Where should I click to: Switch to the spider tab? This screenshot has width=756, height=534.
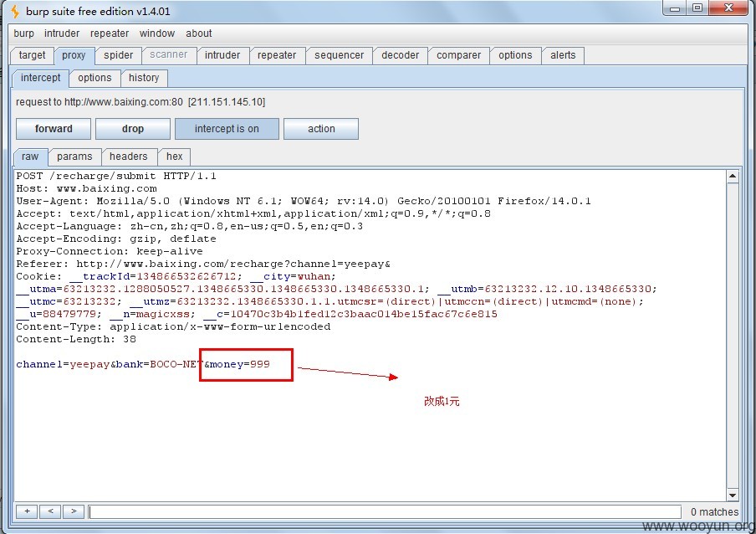coord(118,55)
